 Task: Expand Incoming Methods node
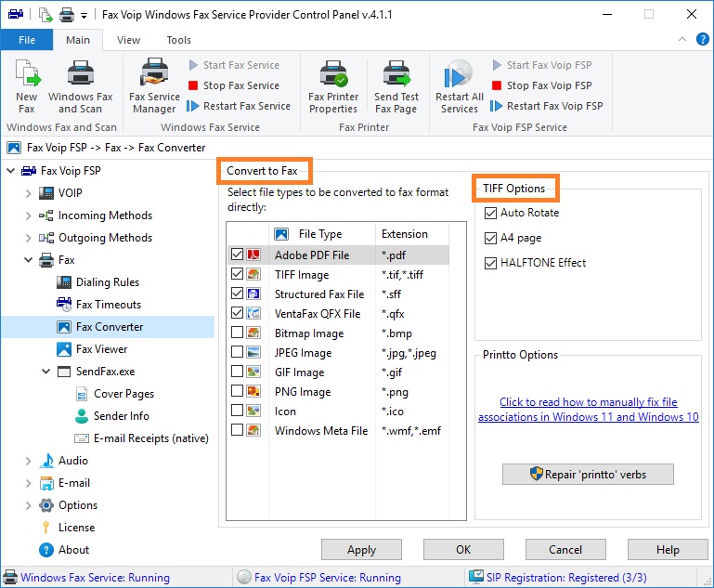click(x=28, y=216)
